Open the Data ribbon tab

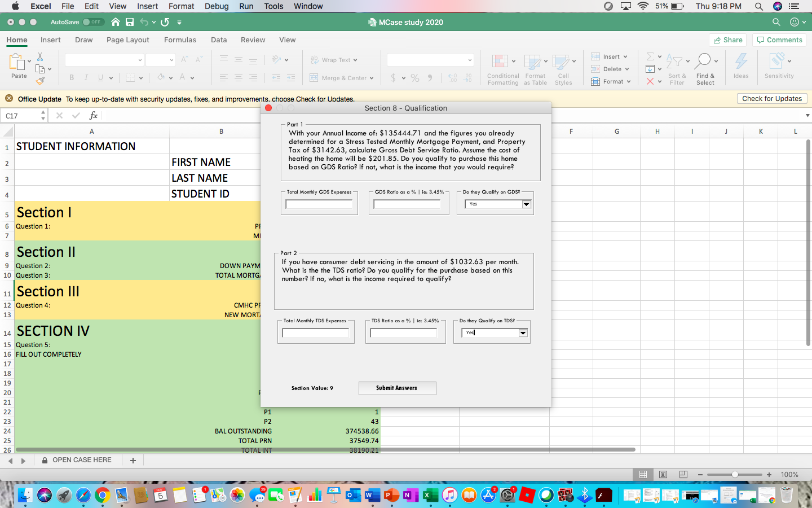coord(219,40)
